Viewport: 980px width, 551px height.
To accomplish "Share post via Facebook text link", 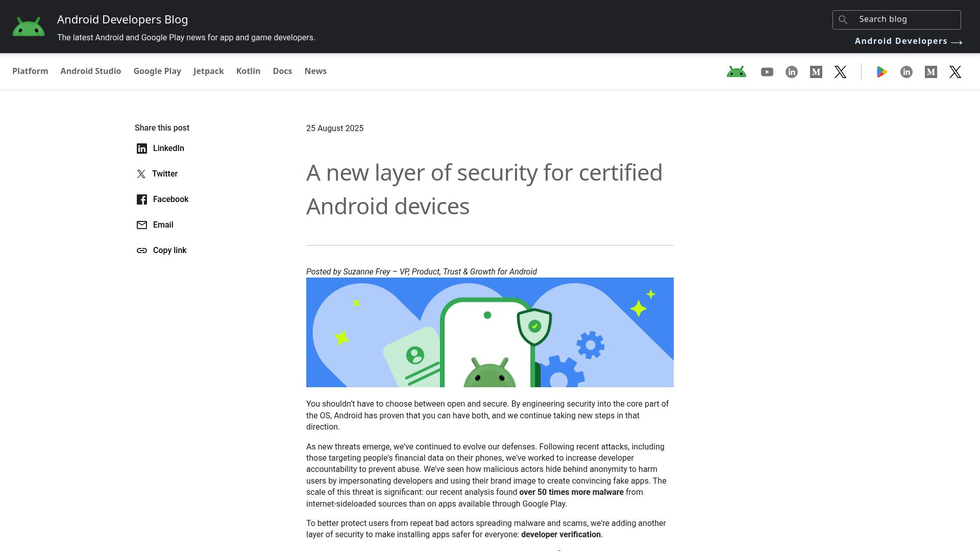I will (x=170, y=199).
